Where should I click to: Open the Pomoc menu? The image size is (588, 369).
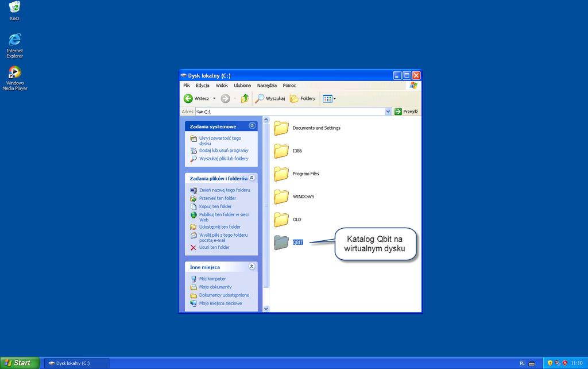[289, 86]
